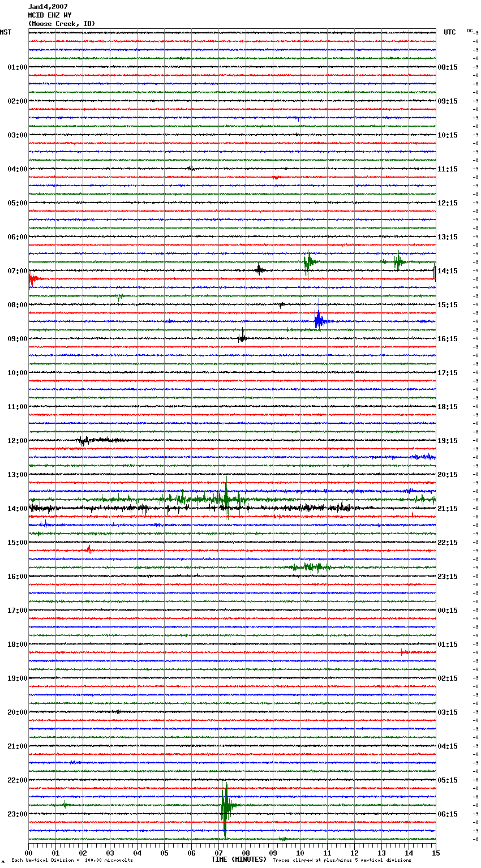Select the 07:00 MST time label

(x=18, y=271)
